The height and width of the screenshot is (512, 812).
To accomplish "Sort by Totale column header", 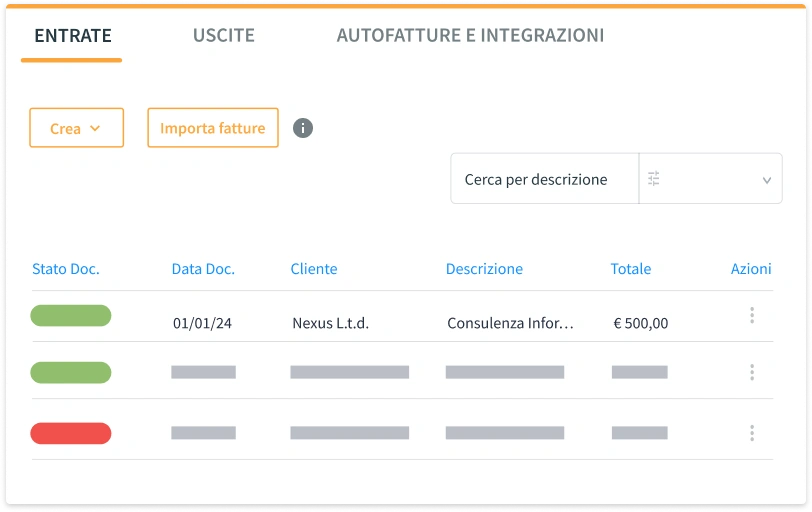I will [630, 269].
